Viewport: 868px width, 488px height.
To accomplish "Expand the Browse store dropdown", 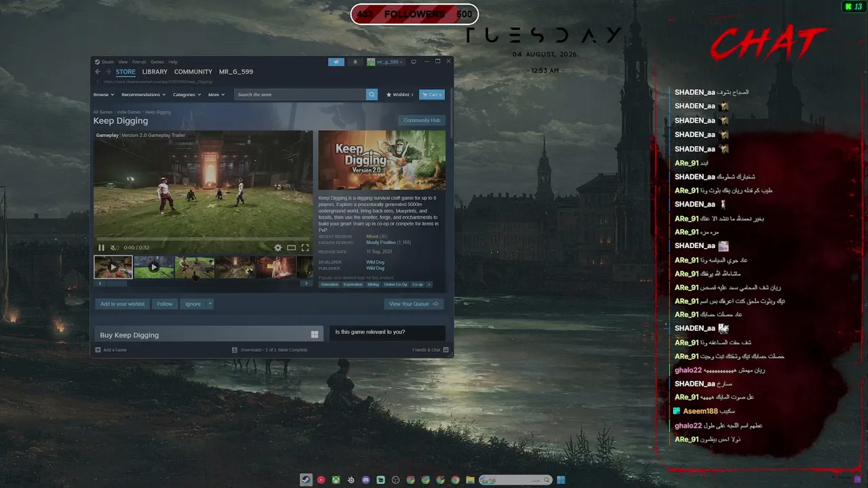I will pos(104,95).
